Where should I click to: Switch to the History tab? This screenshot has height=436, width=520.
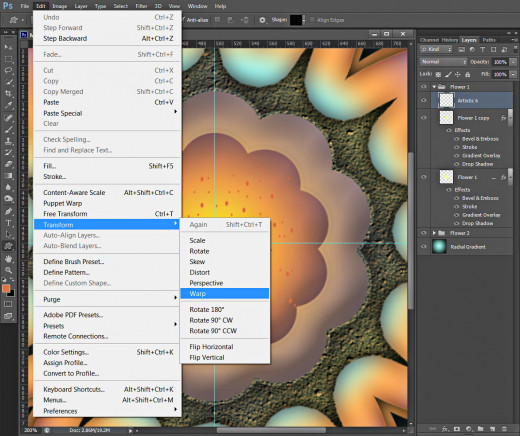(x=450, y=40)
